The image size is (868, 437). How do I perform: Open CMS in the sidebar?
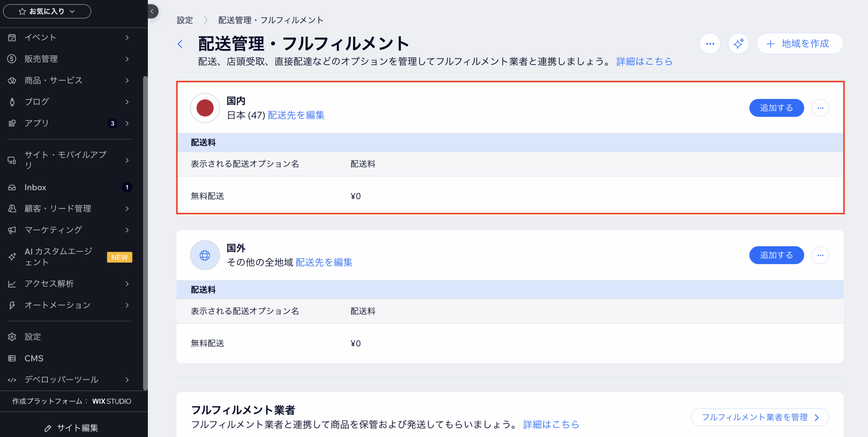pos(34,358)
